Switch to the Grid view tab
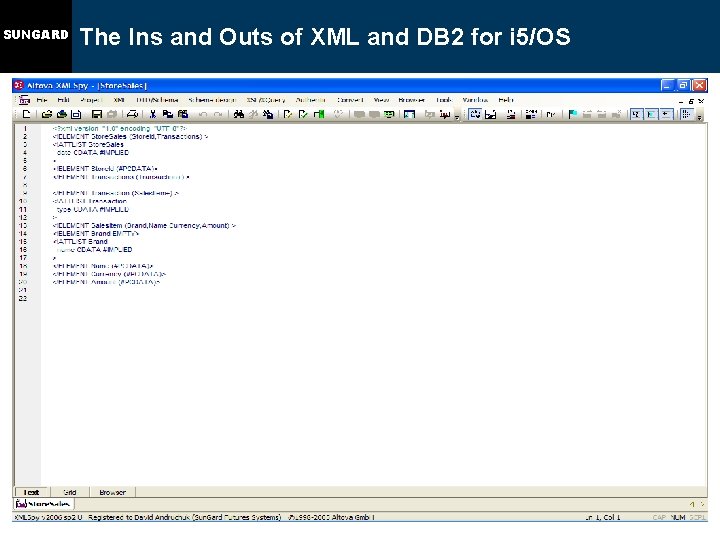Screen dimensions: 720x540 (69, 492)
